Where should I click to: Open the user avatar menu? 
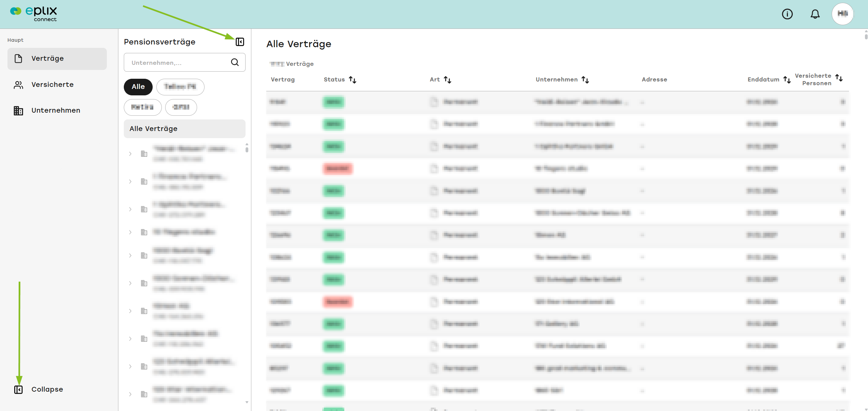pos(843,14)
